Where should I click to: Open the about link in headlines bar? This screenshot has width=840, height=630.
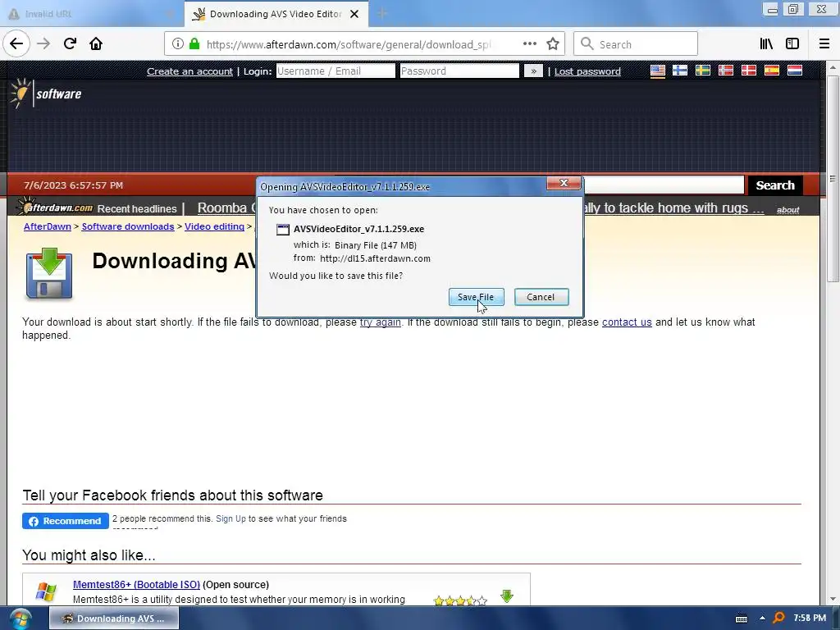click(787, 210)
